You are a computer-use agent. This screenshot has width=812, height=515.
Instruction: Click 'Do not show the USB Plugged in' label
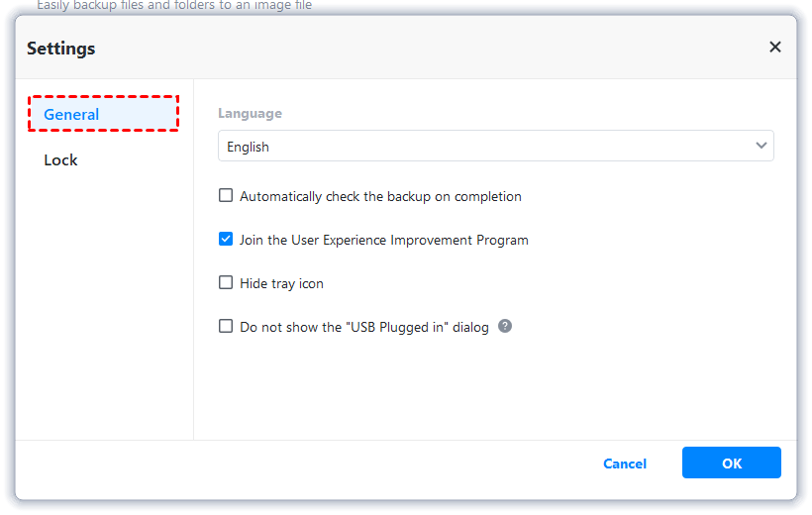(x=364, y=327)
